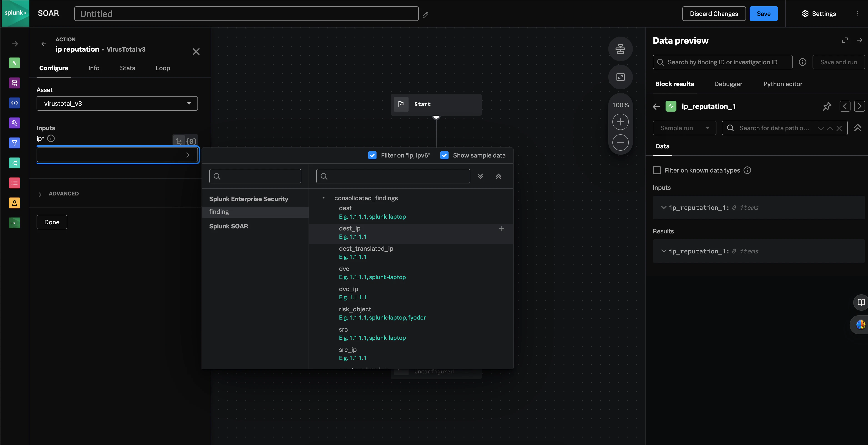Select the Prompt user icon in sidebar

tap(15, 203)
